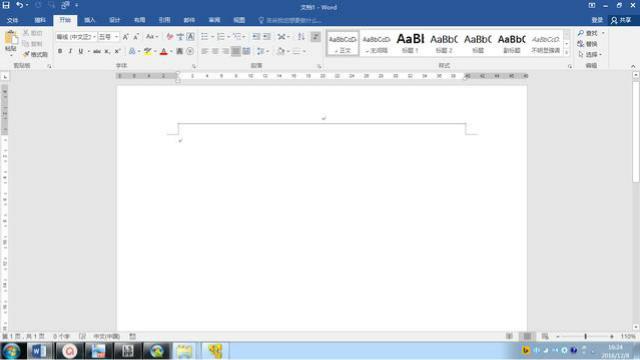Click the superscript icon
Screen dimensions: 640x360
point(118,51)
